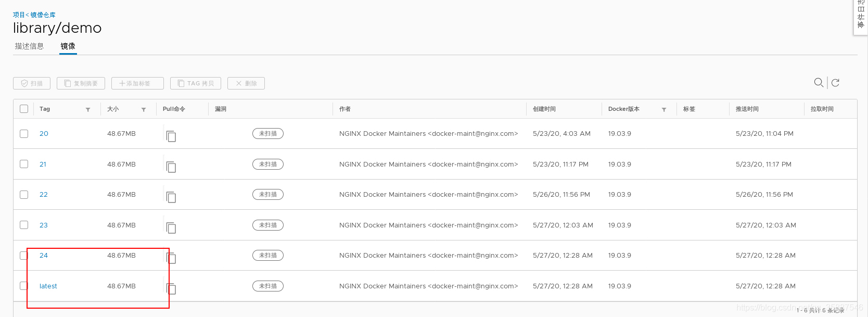Click the 拉取时间 column header

(822, 109)
